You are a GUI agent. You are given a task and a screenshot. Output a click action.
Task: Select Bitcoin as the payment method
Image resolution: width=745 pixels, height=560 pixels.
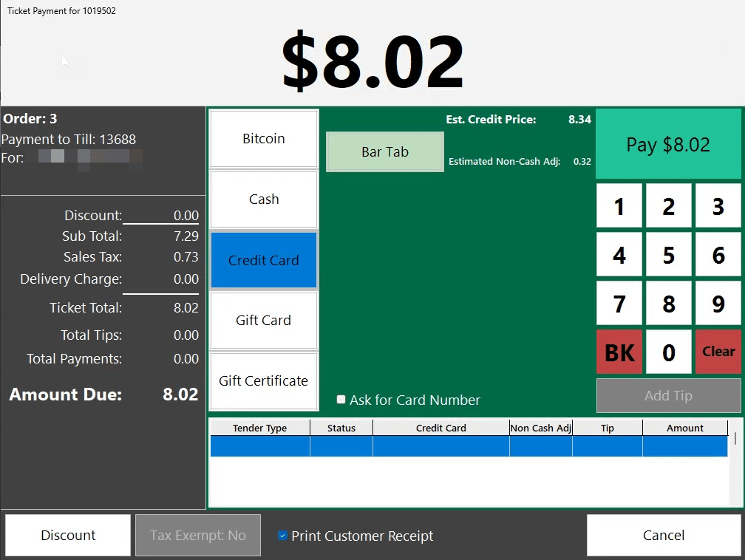(263, 138)
